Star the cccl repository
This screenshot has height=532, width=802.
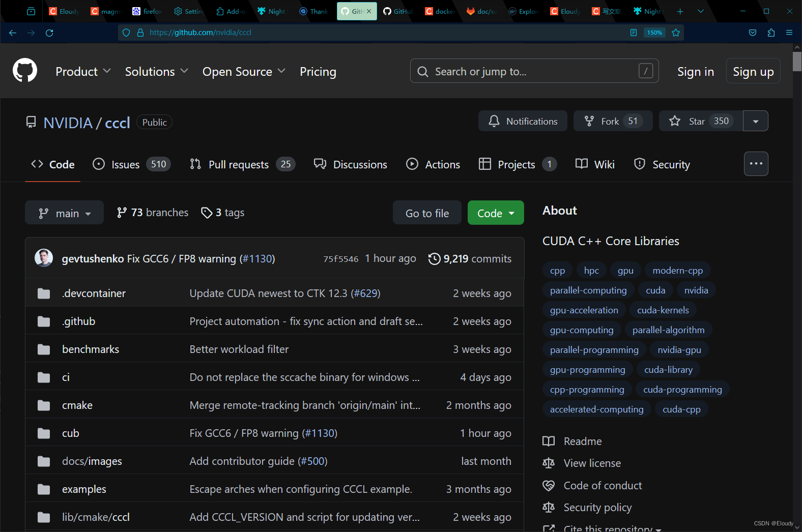[701, 121]
